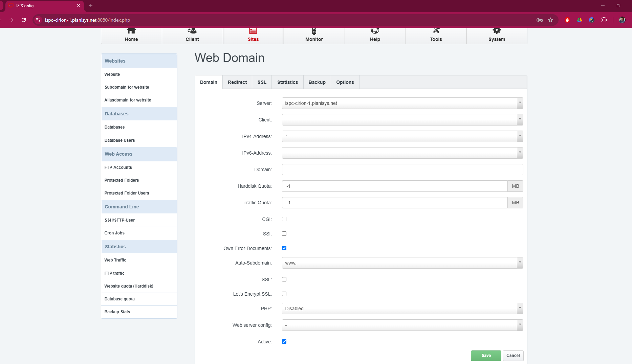Open the Google Drive extension icon
This screenshot has width=632, height=364.
click(580, 20)
